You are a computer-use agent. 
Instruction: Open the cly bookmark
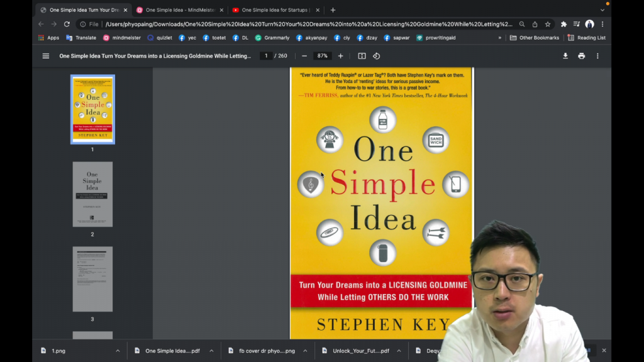tap(342, 38)
